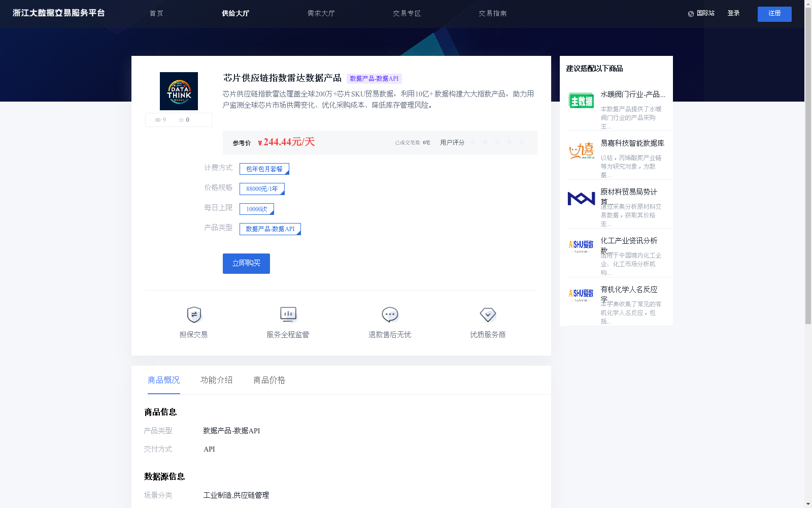The width and height of the screenshot is (812, 508).
Task: Open the AISHU logo beside 化工产业资讯分析
Action: pyautogui.click(x=581, y=246)
